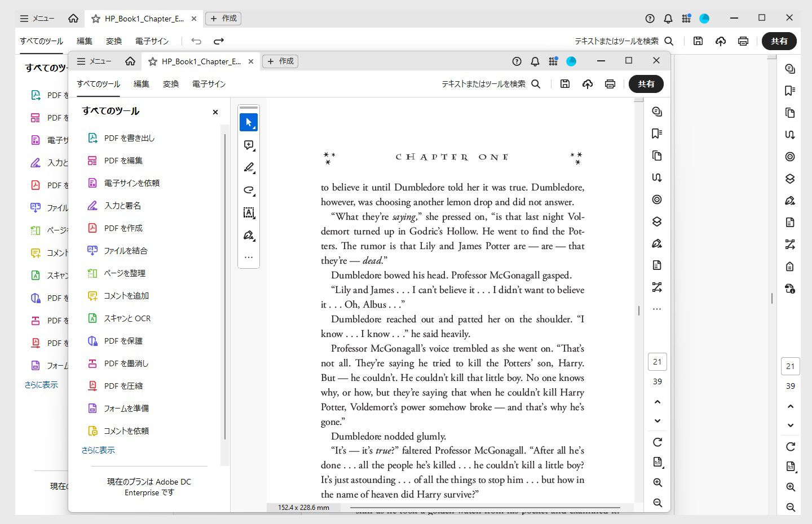Expand さらに表示 to show more tools
Viewport: 812px width, 524px height.
98,450
